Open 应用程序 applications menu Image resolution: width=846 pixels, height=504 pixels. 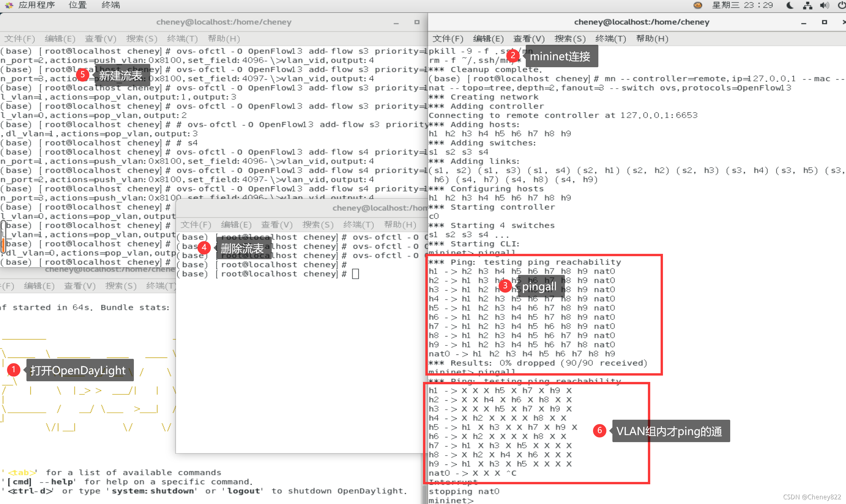click(37, 5)
